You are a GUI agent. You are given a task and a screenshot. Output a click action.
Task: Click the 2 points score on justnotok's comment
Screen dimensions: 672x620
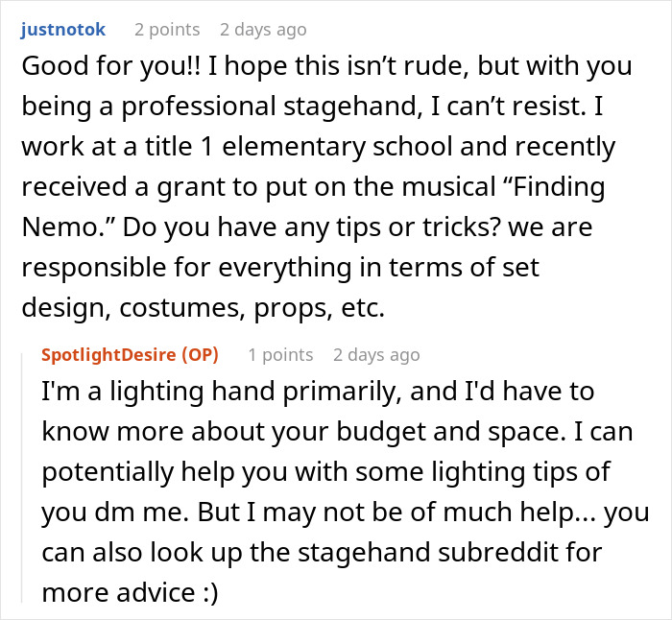[x=167, y=30]
